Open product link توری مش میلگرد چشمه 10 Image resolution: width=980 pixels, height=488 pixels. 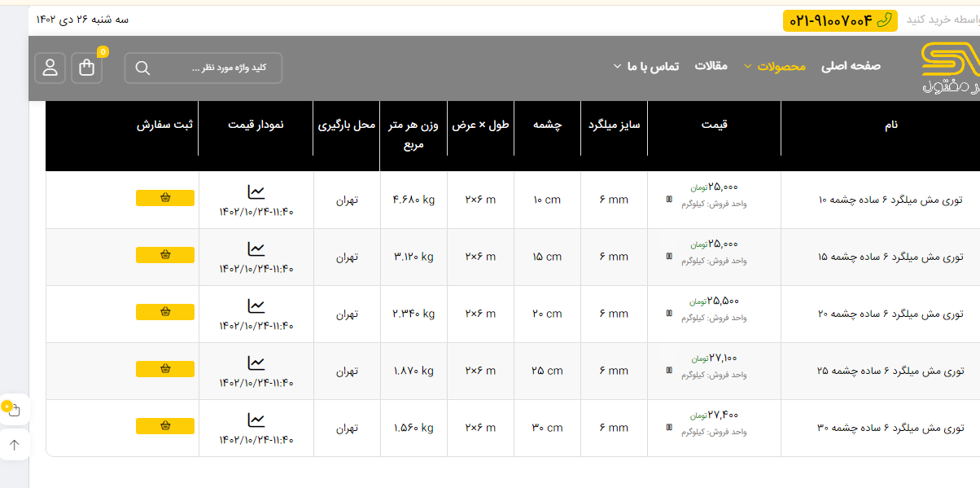(890, 200)
